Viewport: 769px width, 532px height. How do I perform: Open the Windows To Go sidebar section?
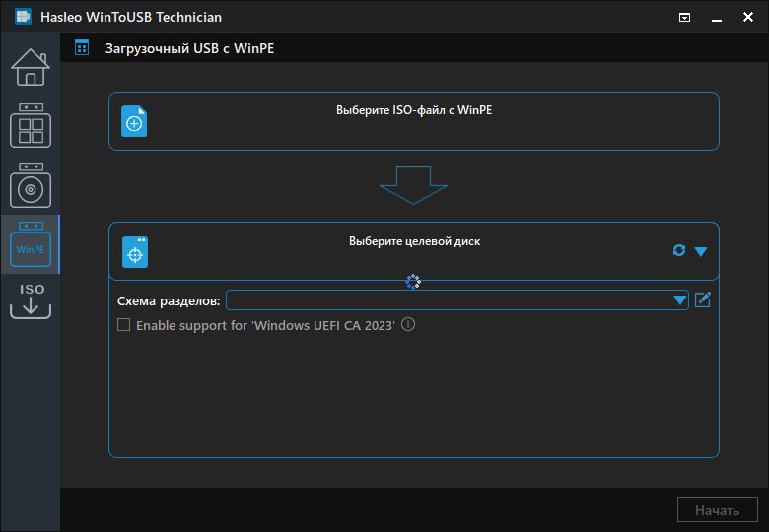click(30, 125)
